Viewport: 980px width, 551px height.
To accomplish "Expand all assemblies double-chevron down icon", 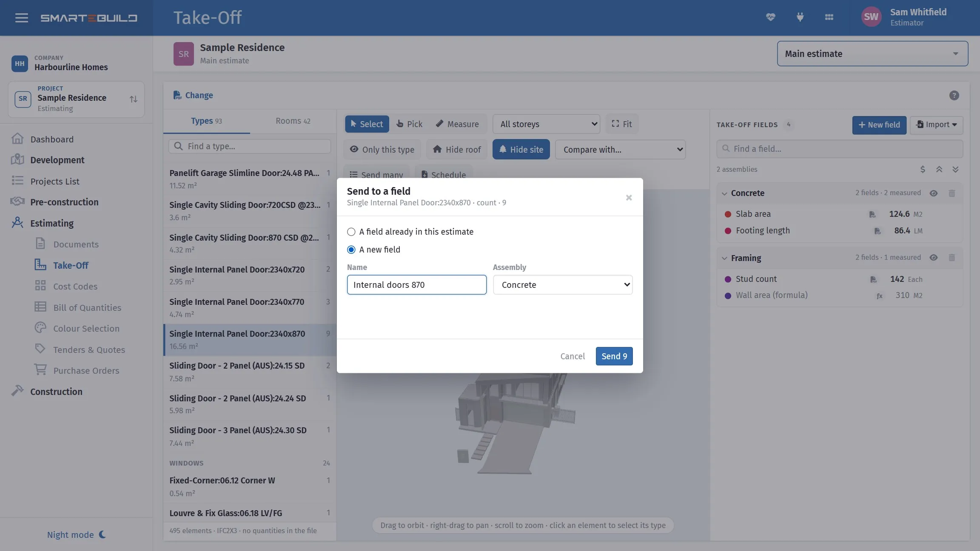I will click(x=955, y=169).
